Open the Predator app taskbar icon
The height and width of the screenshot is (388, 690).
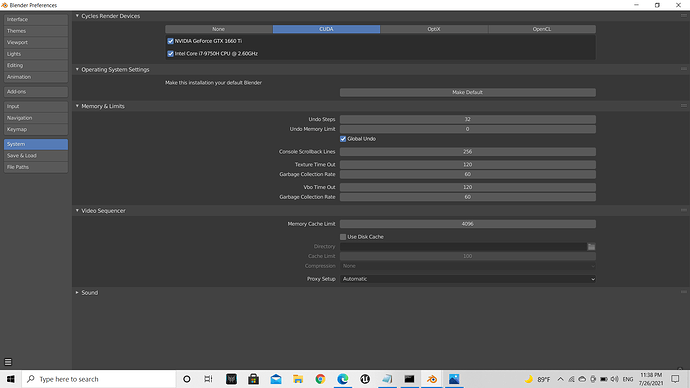coord(231,379)
